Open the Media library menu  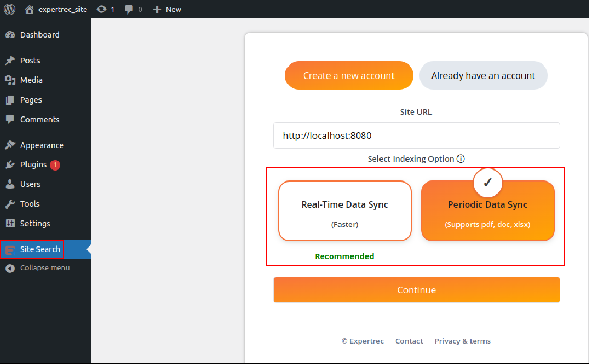(x=31, y=80)
